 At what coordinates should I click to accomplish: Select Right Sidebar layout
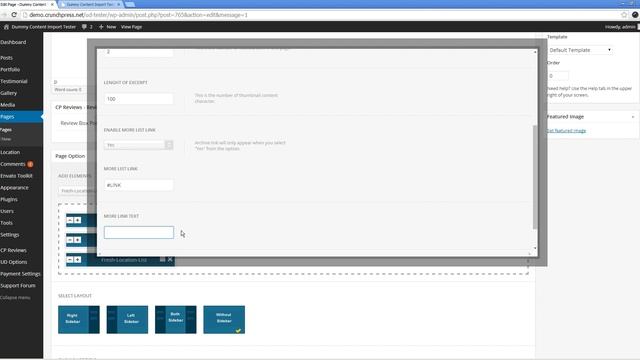pos(79,320)
